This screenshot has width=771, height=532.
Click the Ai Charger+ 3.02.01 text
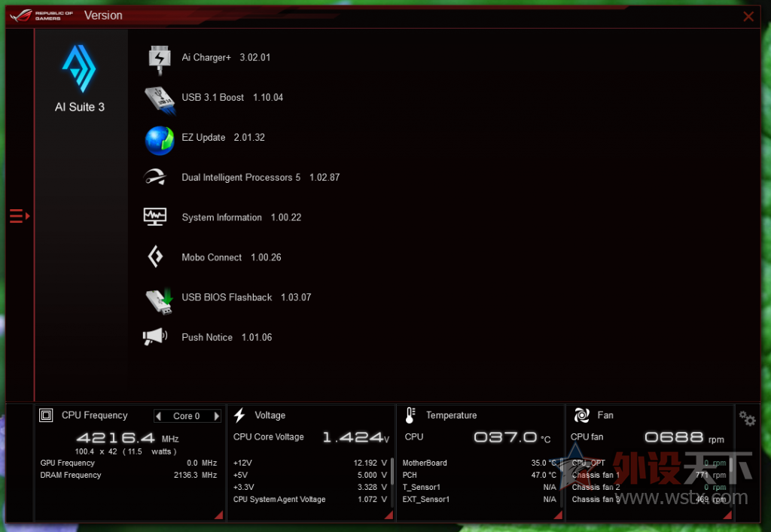click(226, 57)
